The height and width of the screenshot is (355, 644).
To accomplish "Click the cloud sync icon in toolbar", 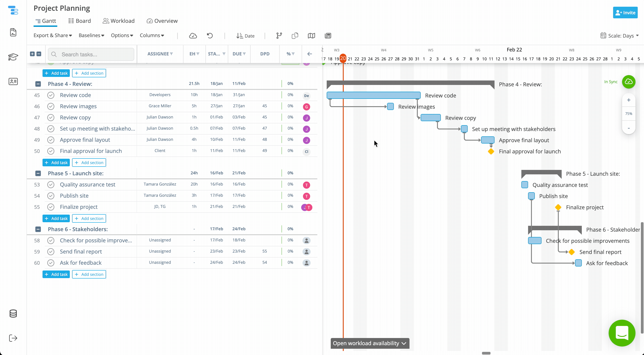I will click(x=193, y=36).
